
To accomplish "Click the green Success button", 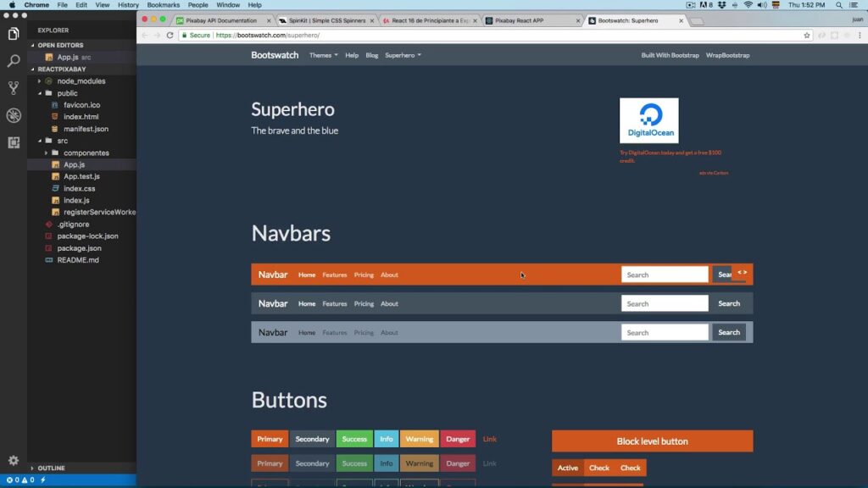I will pos(354,439).
